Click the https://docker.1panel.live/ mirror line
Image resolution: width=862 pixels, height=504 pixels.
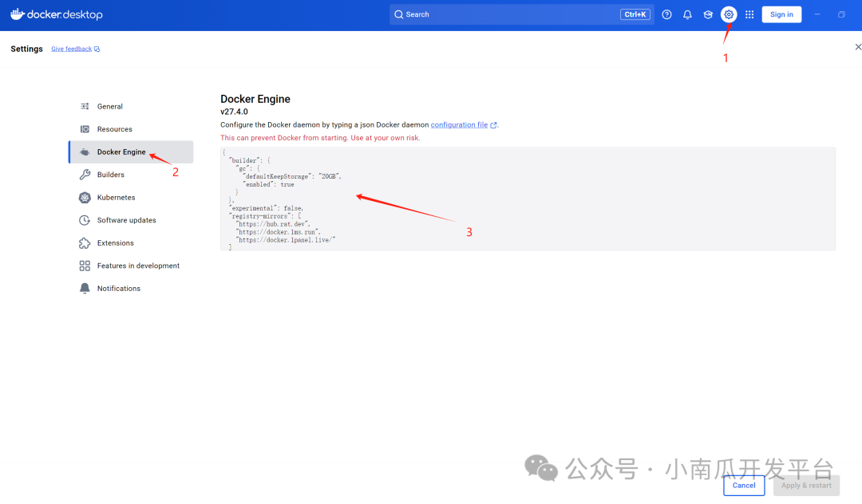285,240
